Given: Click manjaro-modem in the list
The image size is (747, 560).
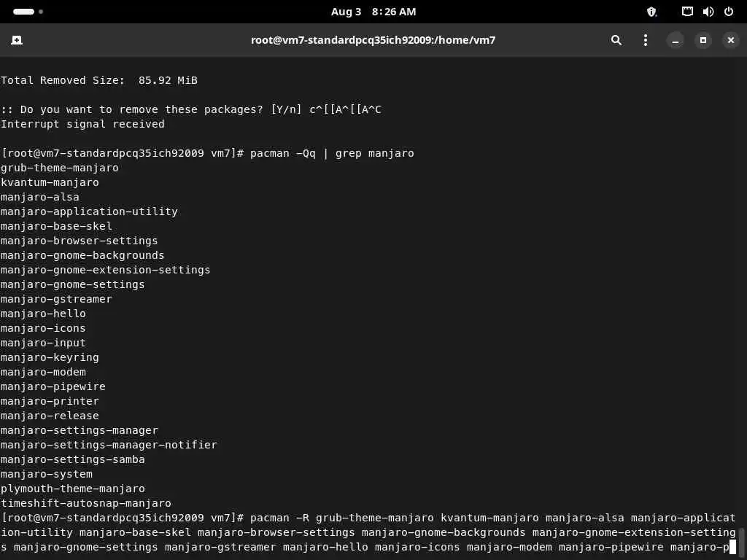Looking at the screenshot, I should pyautogui.click(x=43, y=372).
